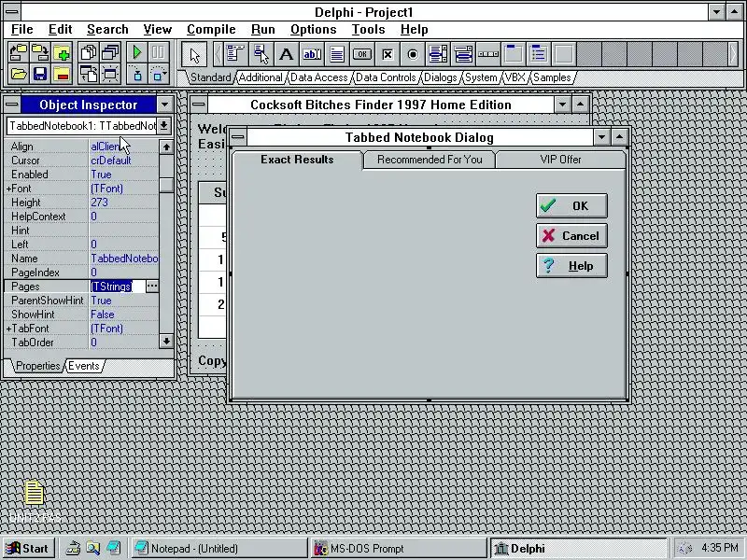Open the Compile menu
Screen dimensions: 747x560
tap(211, 30)
